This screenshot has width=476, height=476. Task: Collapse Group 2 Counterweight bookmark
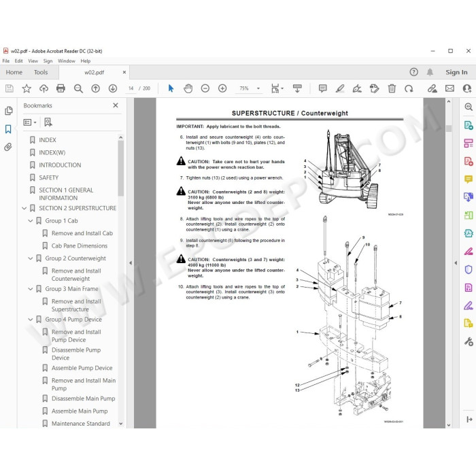(31, 258)
